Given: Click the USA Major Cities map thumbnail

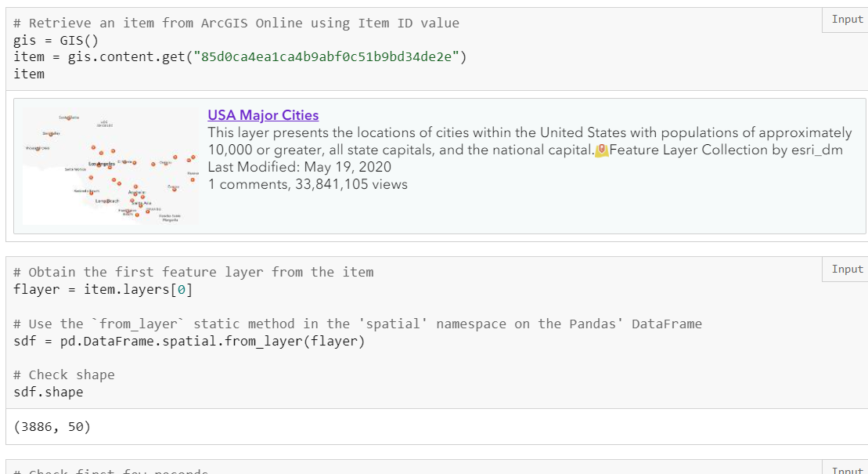Looking at the screenshot, I should pos(110,166).
